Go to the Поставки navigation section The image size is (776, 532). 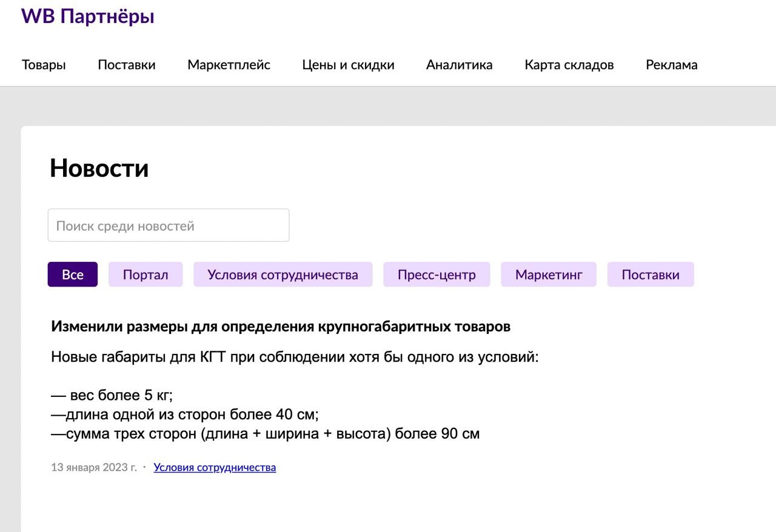coord(127,65)
